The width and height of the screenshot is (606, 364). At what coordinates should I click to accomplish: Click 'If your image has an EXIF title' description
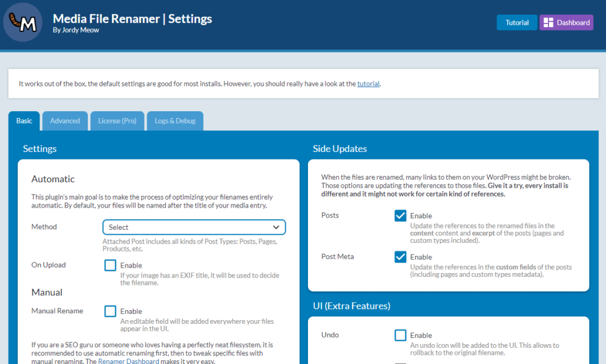pyautogui.click(x=199, y=279)
